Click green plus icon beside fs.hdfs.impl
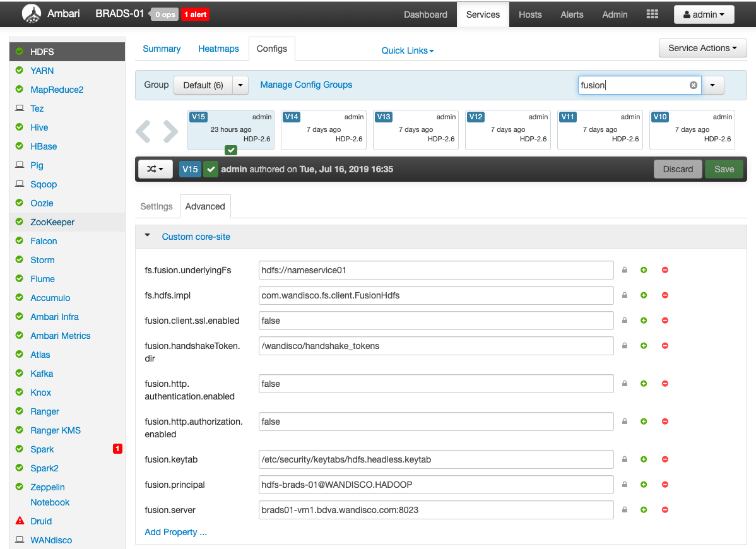 [644, 295]
